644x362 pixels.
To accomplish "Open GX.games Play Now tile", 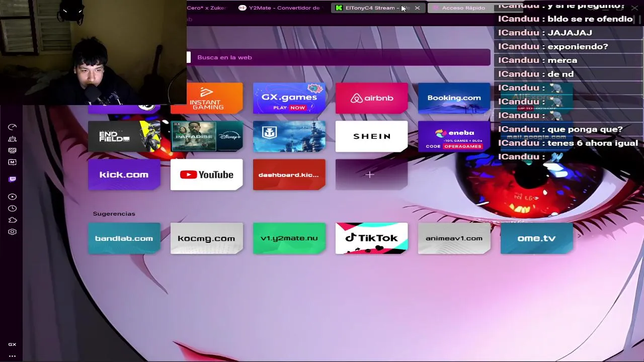I will point(289,98).
